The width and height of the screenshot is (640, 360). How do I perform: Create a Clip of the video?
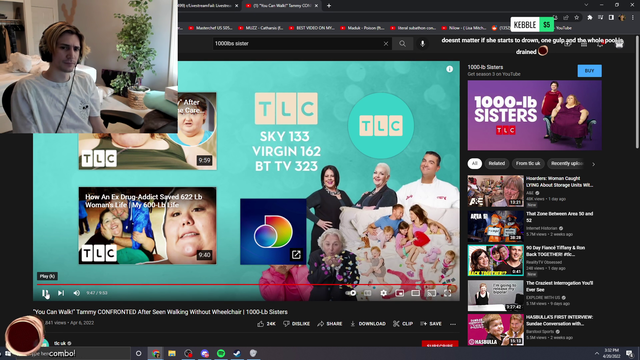[x=403, y=324]
